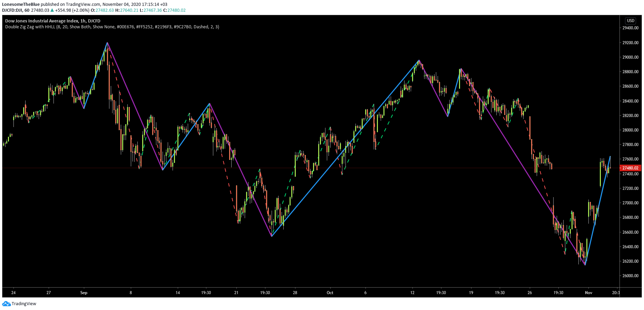Click the 26400.00 price axis label
Viewport: 644px width, 310px height.
(x=630, y=247)
